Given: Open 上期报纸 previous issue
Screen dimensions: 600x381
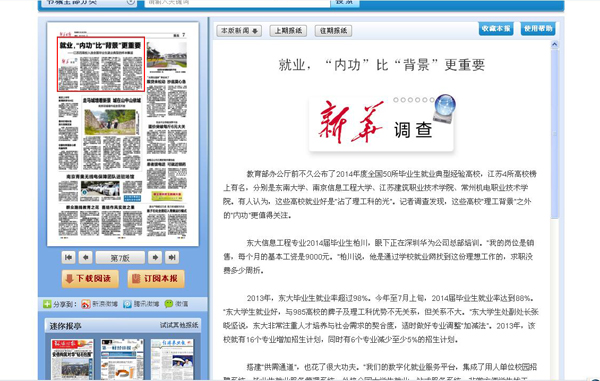Looking at the screenshot, I should (288, 31).
